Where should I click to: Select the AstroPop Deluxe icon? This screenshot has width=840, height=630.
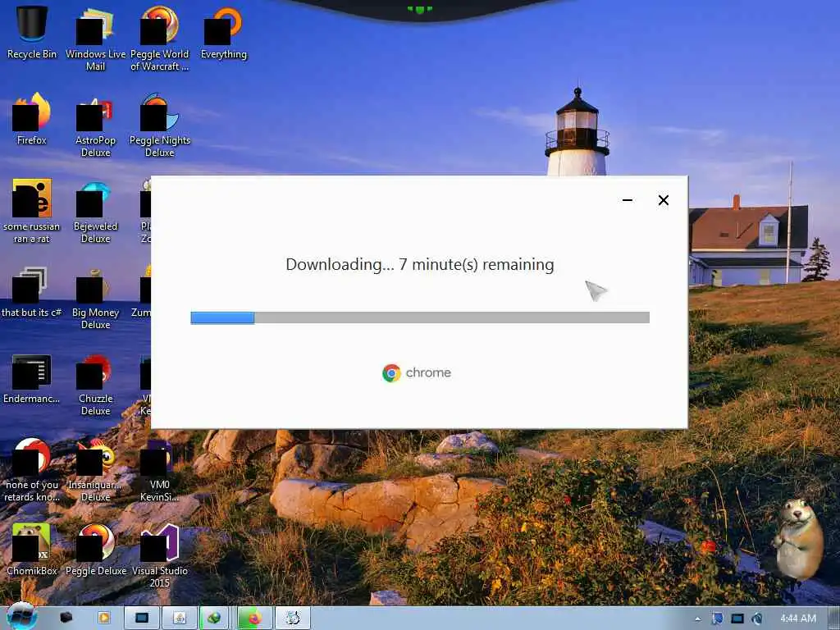tap(95, 125)
